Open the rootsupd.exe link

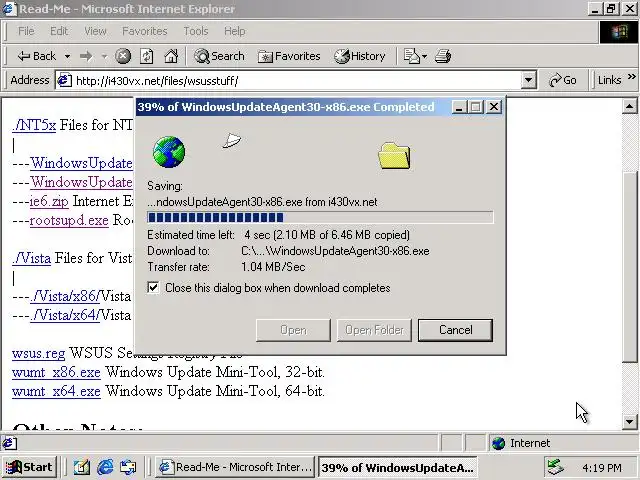(69, 220)
